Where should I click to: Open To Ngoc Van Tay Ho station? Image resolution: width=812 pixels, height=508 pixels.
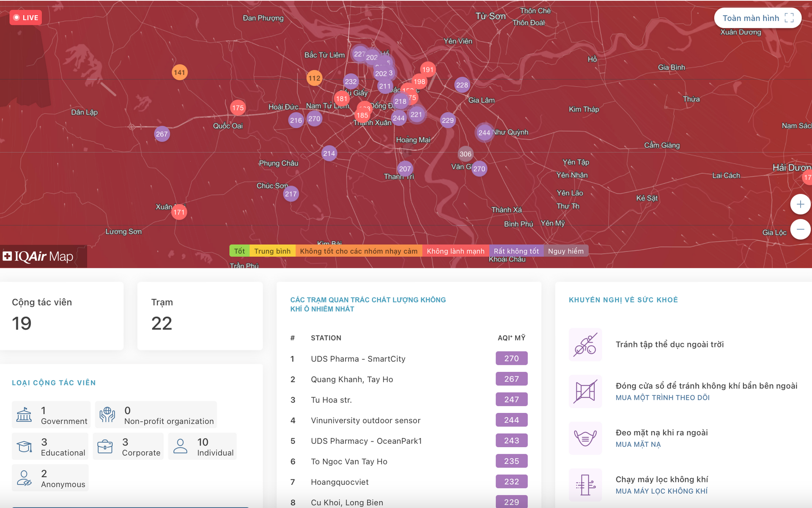(409, 462)
